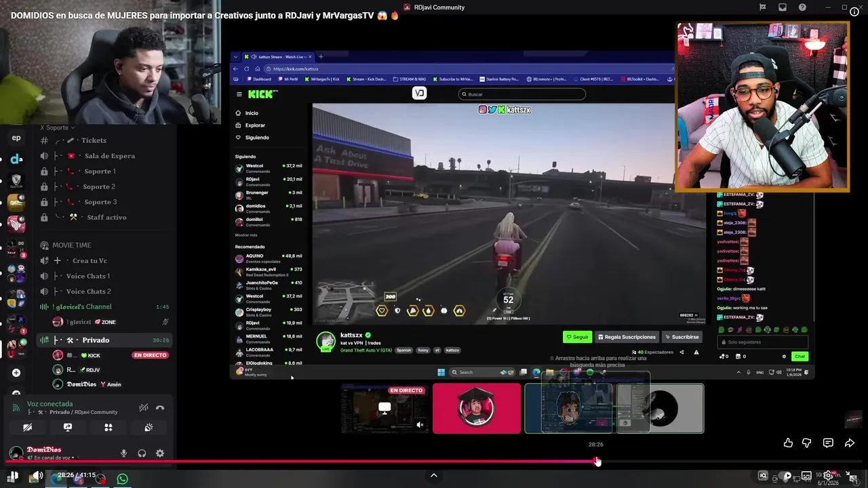Open Kick chat settings gear
Image resolution: width=868 pixels, height=488 pixels.
point(784,357)
